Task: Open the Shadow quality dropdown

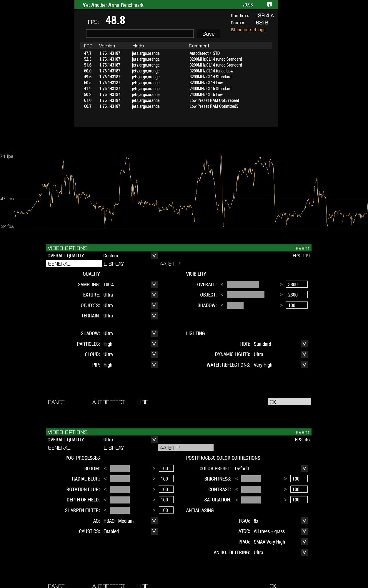Action: click(154, 333)
